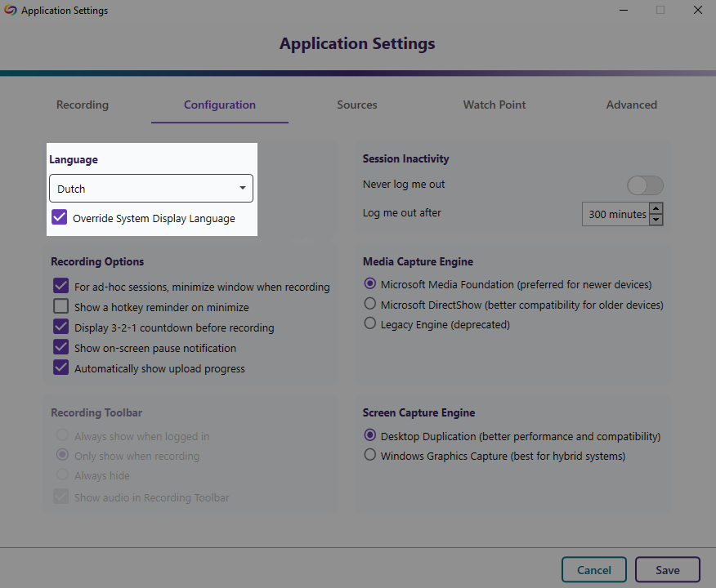Switch to the Recording tab
The height and width of the screenshot is (588, 716).
click(82, 105)
